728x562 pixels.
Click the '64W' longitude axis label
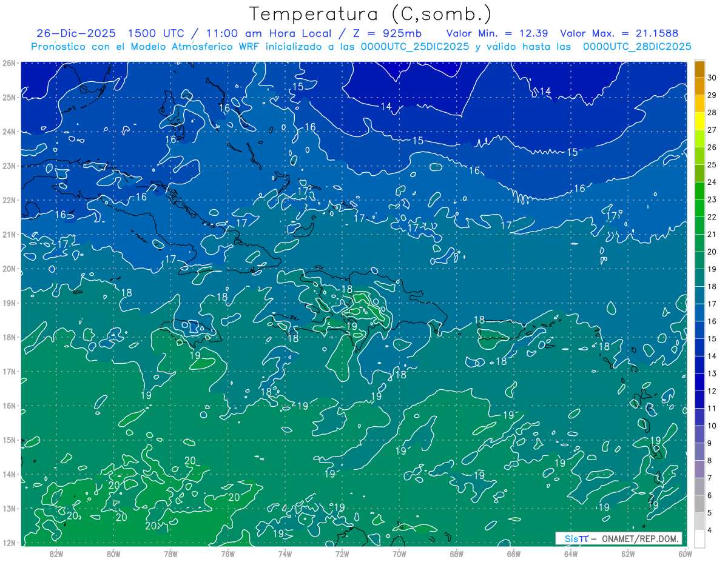click(571, 553)
